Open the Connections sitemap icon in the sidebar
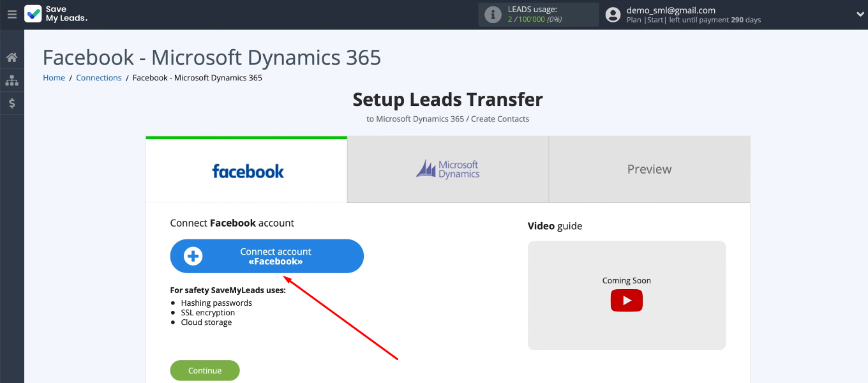868x383 pixels. (11, 80)
